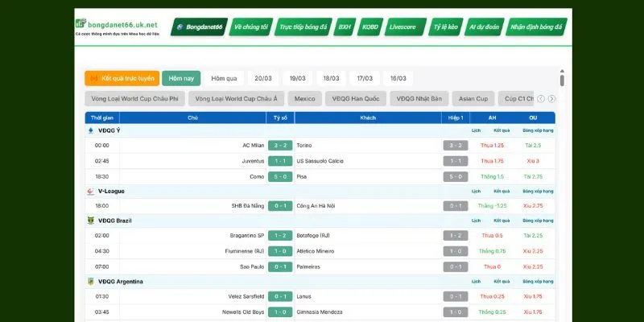Click the VĐQG Brazil league badge icon
Image resolution: width=644 pixels, height=322 pixels.
coord(91,221)
